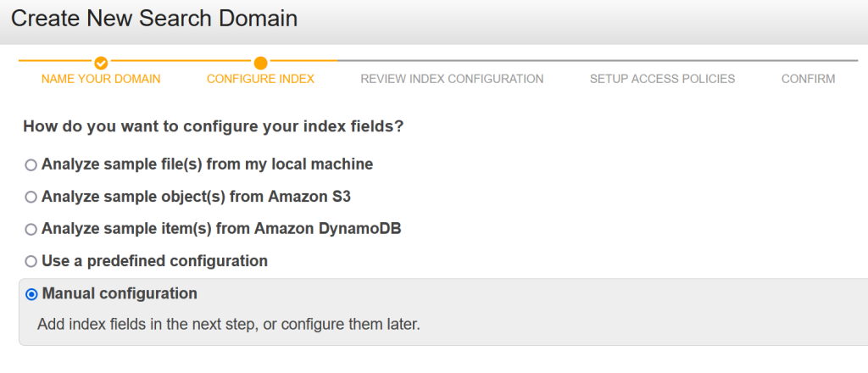Click the 'Manual configuration' label text
Screen dimensions: 868x373
pyautogui.click(x=120, y=293)
